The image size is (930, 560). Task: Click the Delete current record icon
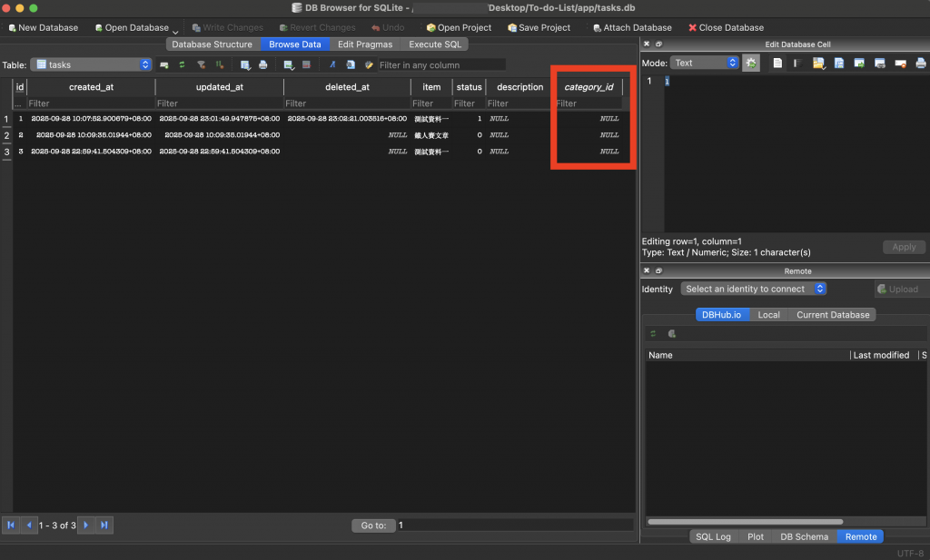click(x=306, y=64)
